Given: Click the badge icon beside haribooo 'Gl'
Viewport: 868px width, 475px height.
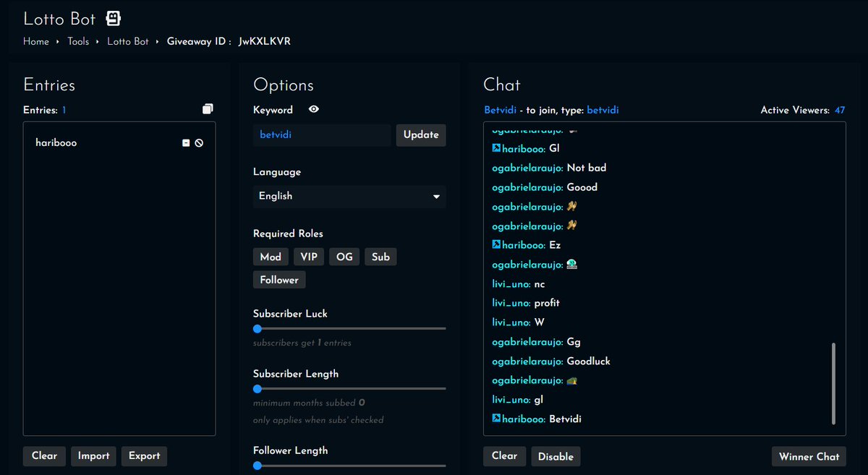Looking at the screenshot, I should pos(496,148).
